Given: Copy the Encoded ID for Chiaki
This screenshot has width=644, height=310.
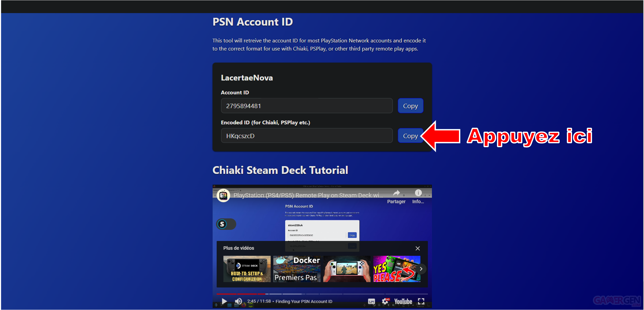Looking at the screenshot, I should click(410, 136).
